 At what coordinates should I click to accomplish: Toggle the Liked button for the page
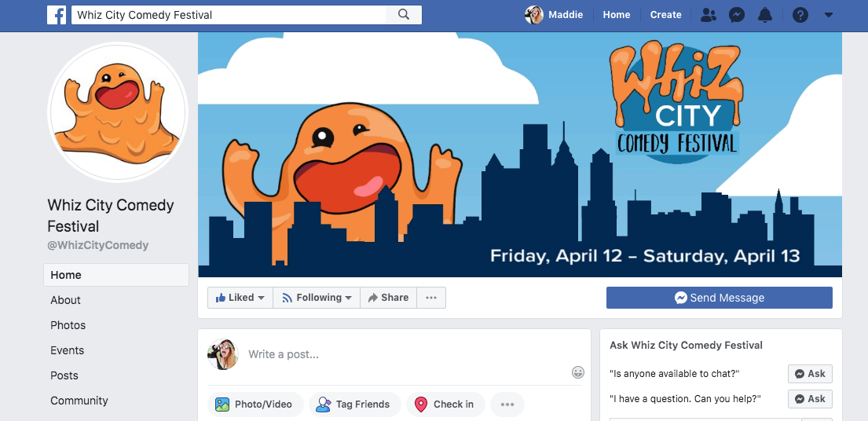coord(240,298)
